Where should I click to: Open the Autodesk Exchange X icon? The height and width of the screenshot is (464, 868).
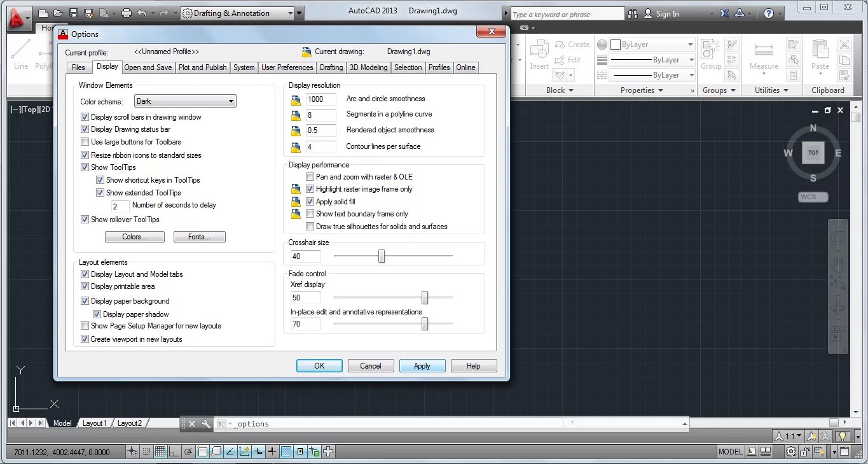pos(724,13)
